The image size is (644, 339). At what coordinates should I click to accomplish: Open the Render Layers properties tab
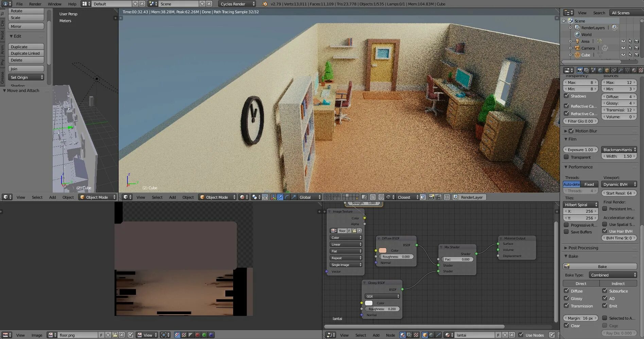coord(587,70)
